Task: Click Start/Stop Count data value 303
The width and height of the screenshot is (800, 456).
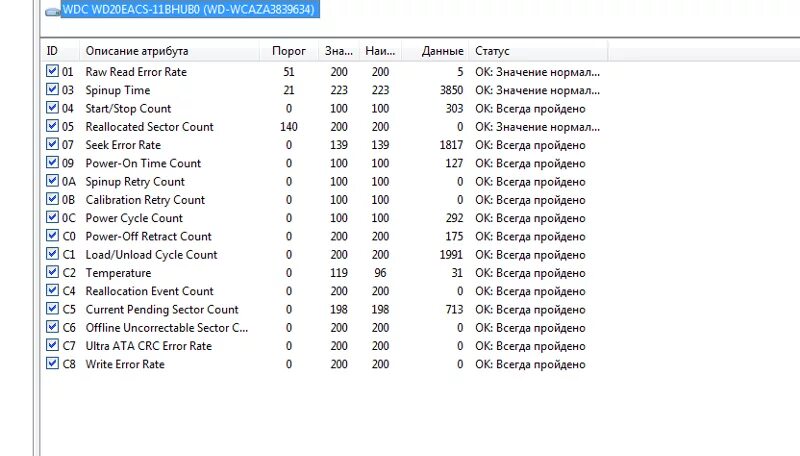Action: pos(454,109)
